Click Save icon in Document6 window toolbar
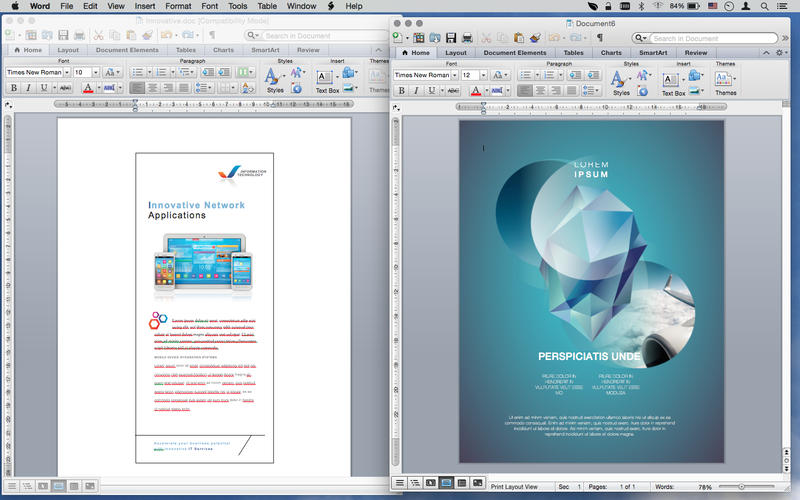 click(x=451, y=38)
